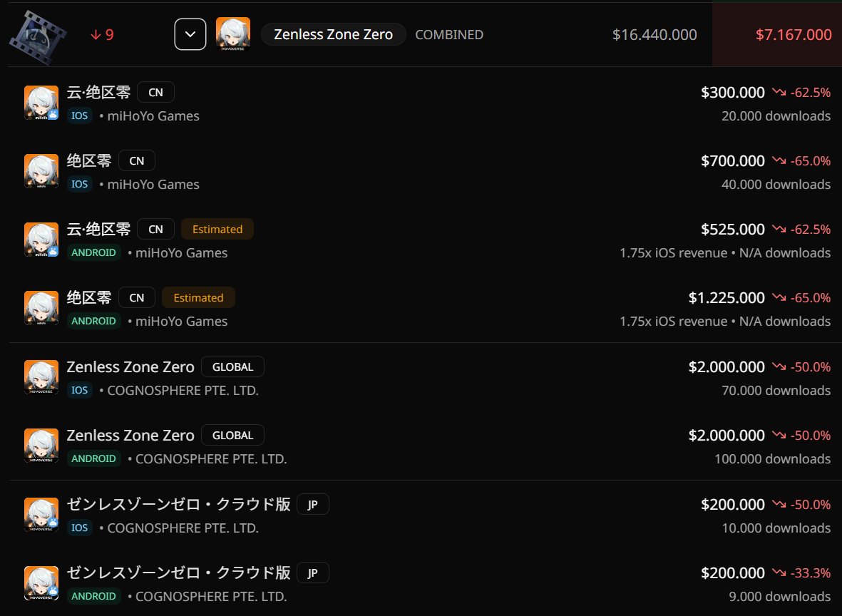
Task: Click CN badge beside iOS 绝区零
Action: coord(137,160)
